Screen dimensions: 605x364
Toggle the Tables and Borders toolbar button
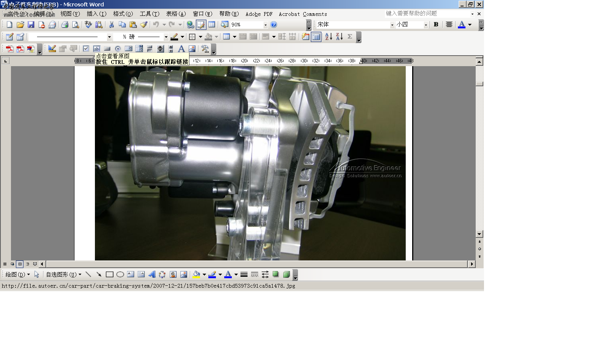pos(201,25)
